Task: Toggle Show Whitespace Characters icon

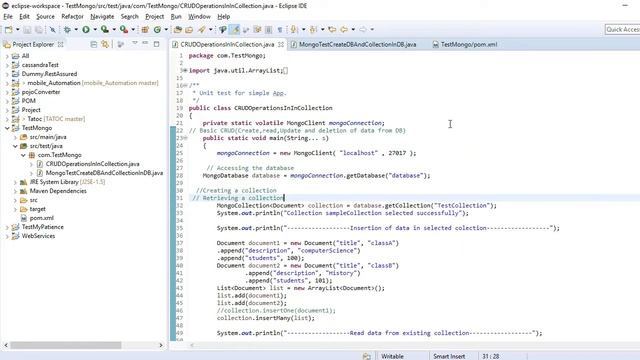Action: point(280,29)
